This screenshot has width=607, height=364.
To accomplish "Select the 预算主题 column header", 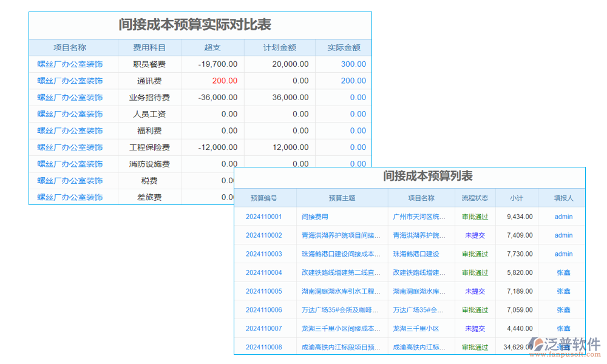I will click(x=342, y=198).
